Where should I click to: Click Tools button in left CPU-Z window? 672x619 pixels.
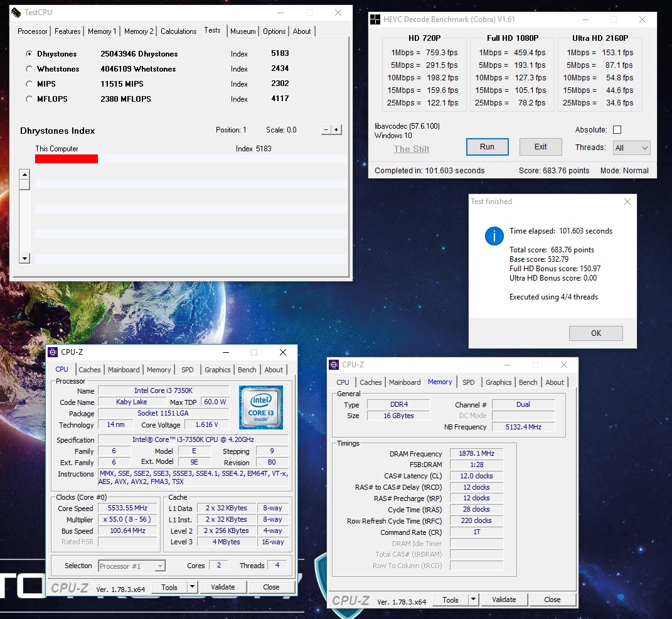[169, 587]
